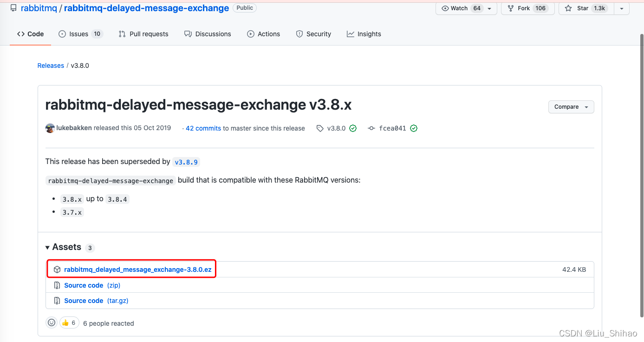Viewport: 644px width, 342px height.
Task: Switch to the Code tab
Action: coord(31,34)
